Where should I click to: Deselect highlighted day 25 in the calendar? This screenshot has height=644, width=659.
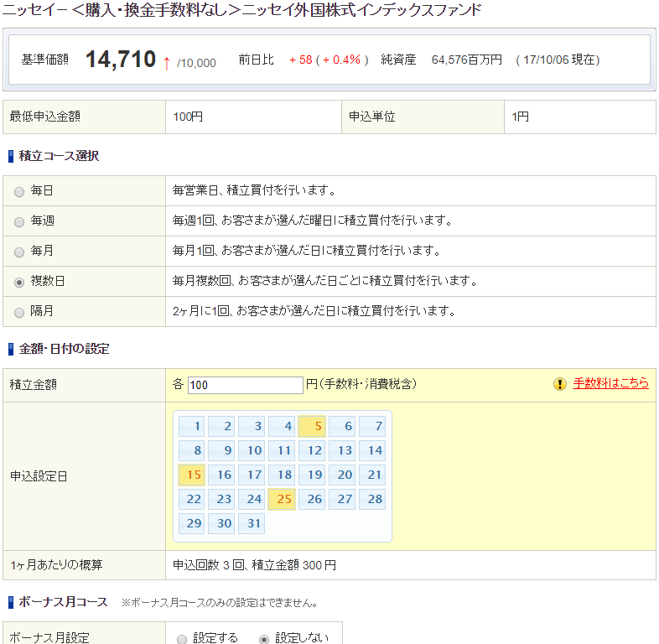pyautogui.click(x=282, y=500)
